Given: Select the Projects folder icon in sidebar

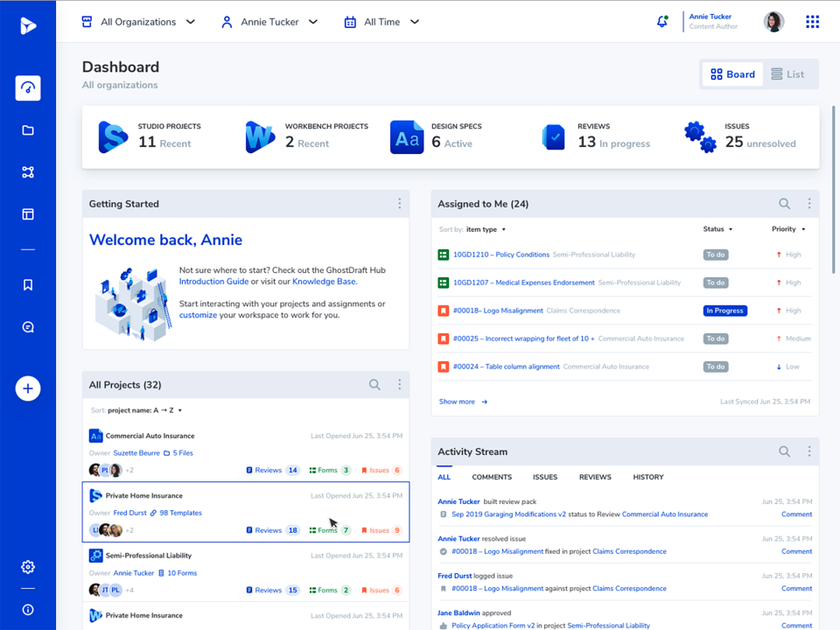Looking at the screenshot, I should 27,129.
